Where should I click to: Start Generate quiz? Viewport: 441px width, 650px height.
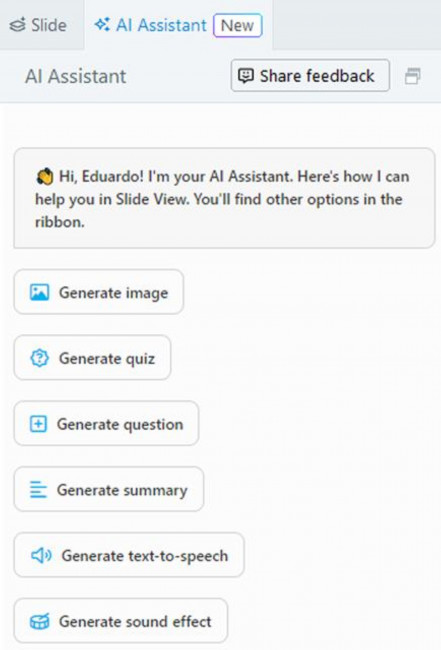click(92, 358)
